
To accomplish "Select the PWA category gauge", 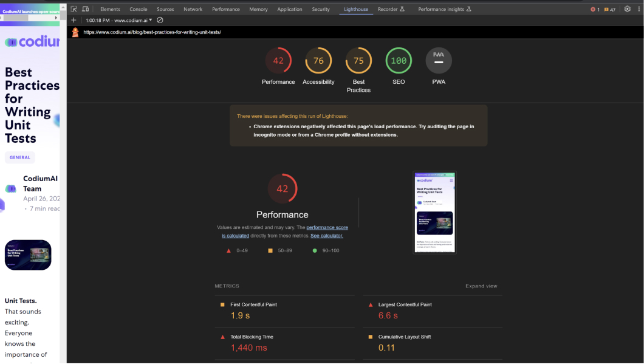I will point(439,61).
